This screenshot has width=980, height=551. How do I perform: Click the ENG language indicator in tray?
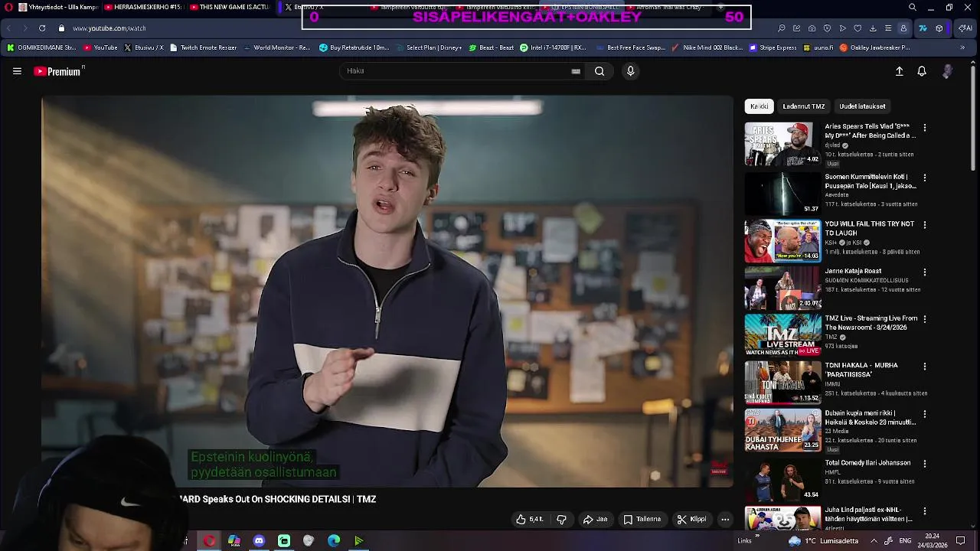pyautogui.click(x=904, y=540)
